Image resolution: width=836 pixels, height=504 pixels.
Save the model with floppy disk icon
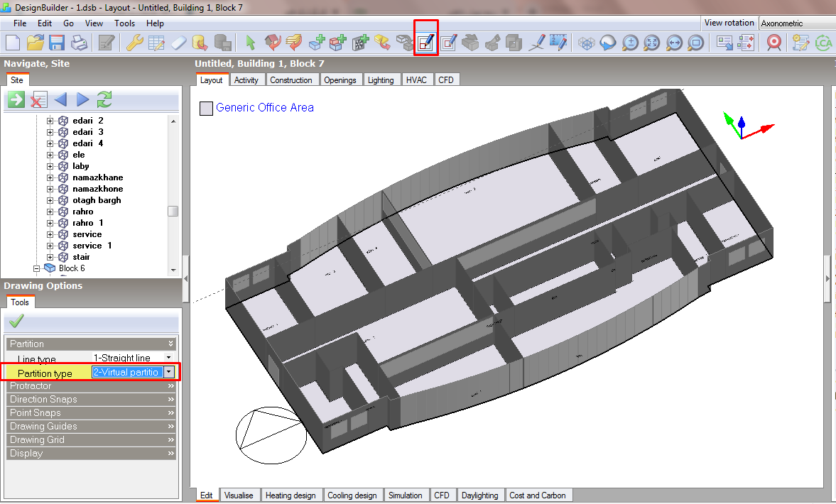[57, 43]
